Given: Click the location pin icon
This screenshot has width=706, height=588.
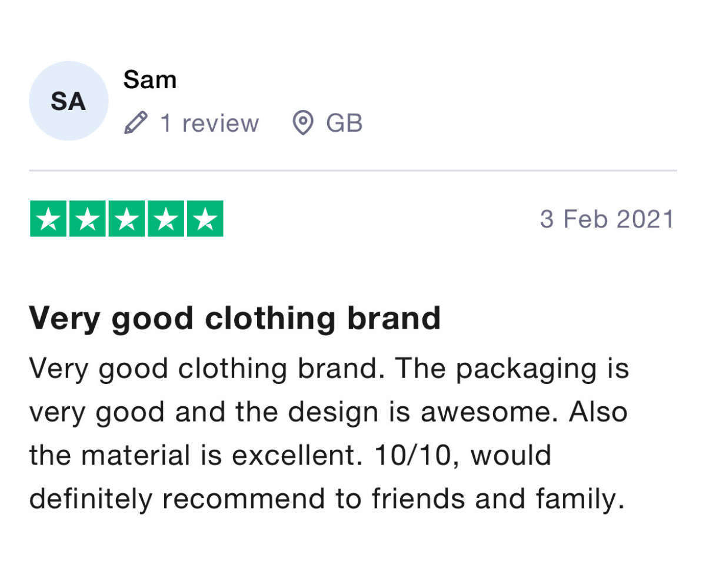Looking at the screenshot, I should (302, 123).
